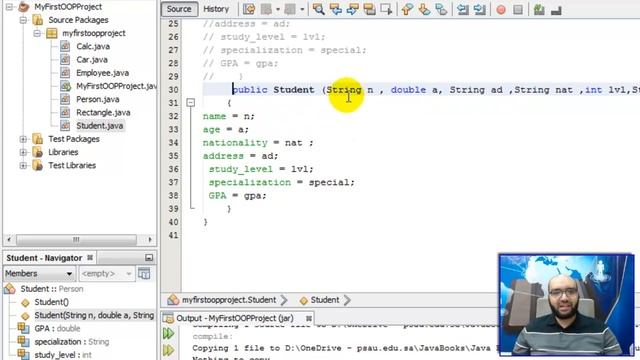Viewport: 640px width, 360px height.
Task: Select Student.java file
Action: (100, 126)
